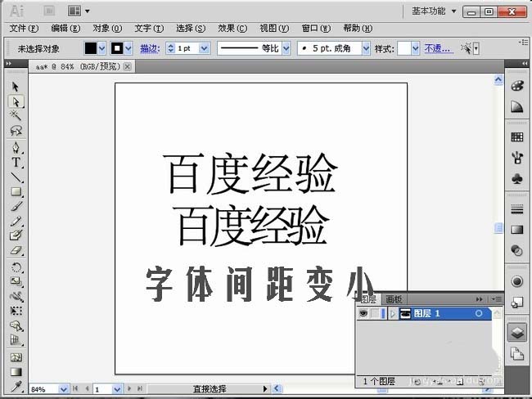Image resolution: width=532 pixels, height=399 pixels.
Task: Adjust stroke weight stepper arrows
Action: click(171, 48)
